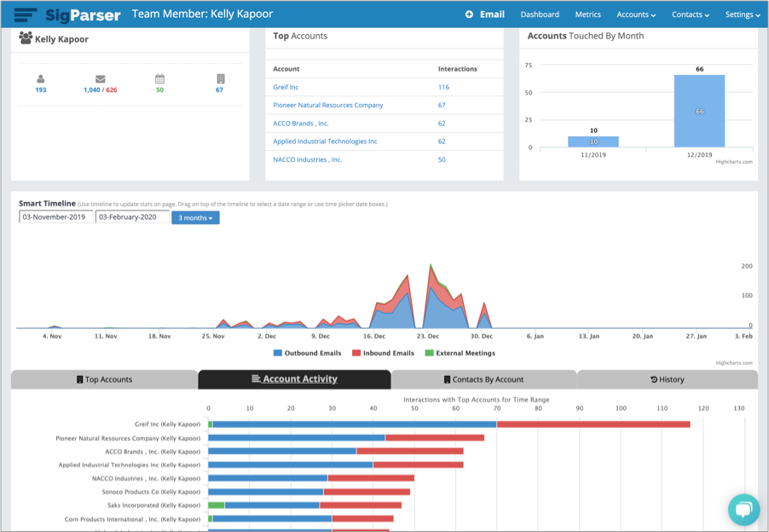Open Pioneer Natural Resources Company link
Screen dimensions: 769x532
point(328,105)
